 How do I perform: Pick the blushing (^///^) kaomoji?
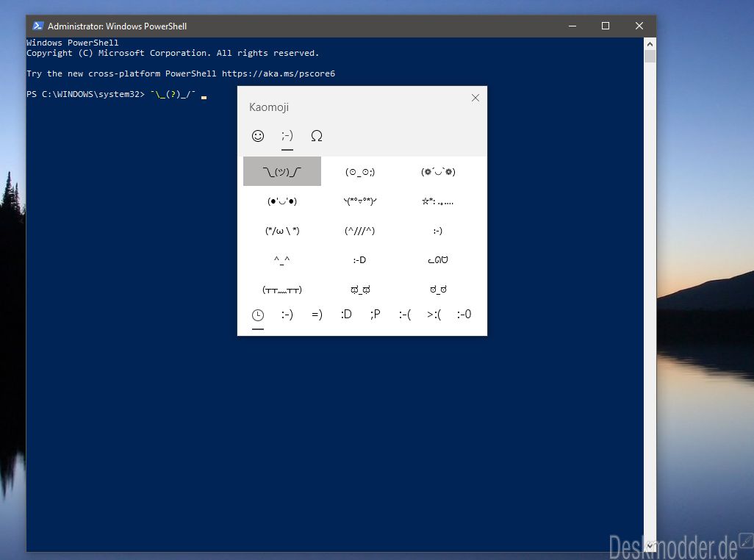(x=360, y=231)
